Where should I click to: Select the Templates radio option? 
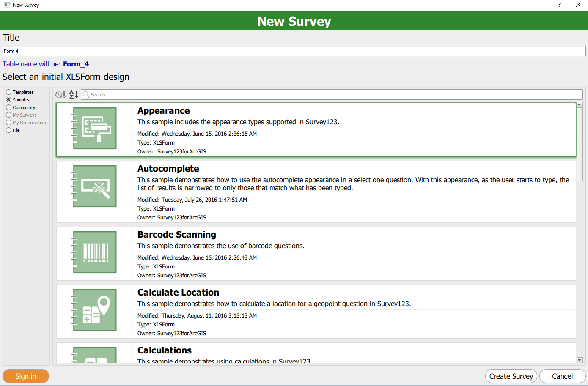point(9,92)
